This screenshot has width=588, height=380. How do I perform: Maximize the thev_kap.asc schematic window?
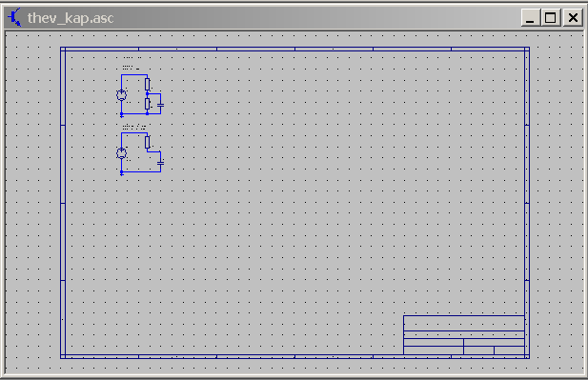coord(551,17)
